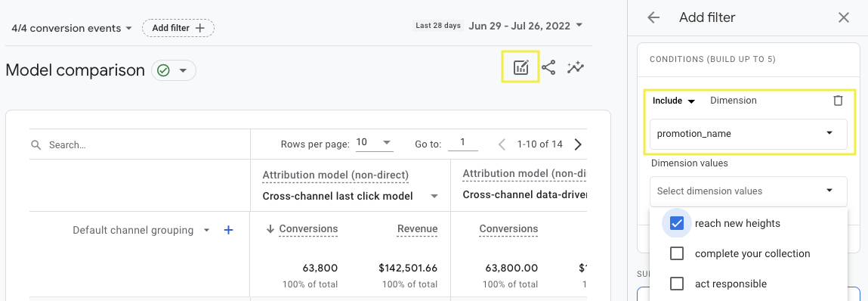Image resolution: width=868 pixels, height=301 pixels.
Task: Click the Revenue column header
Action: point(418,229)
